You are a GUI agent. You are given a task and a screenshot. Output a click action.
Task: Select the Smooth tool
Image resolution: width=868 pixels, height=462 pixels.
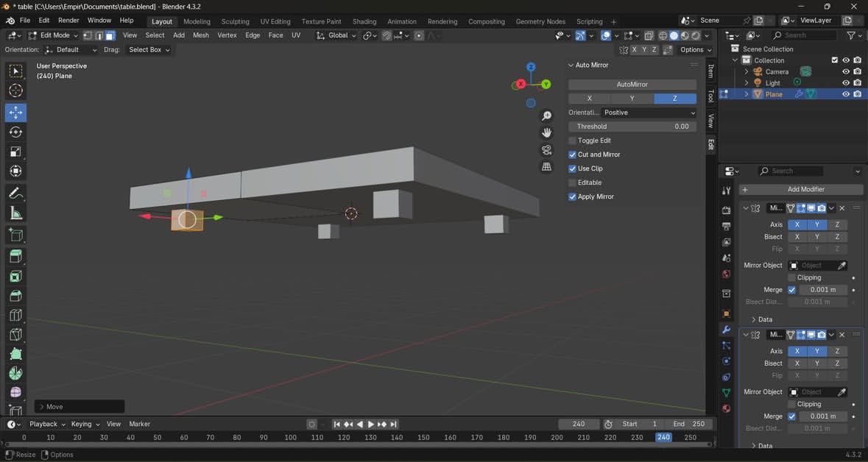[x=15, y=392]
